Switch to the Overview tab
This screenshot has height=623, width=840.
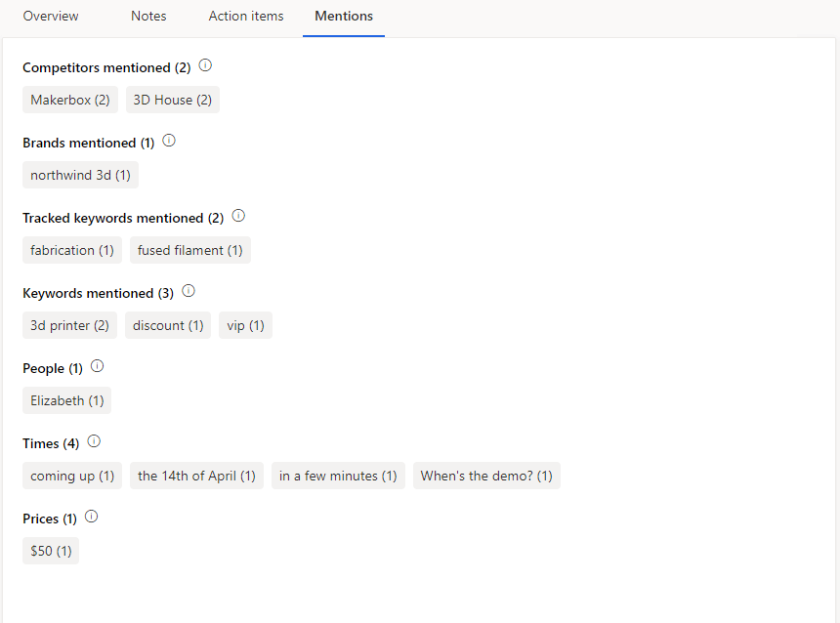point(51,17)
